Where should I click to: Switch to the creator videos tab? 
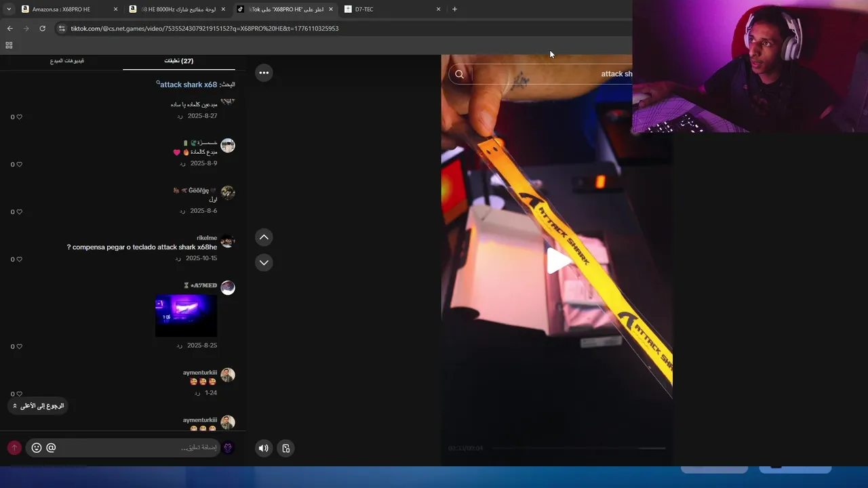click(66, 61)
